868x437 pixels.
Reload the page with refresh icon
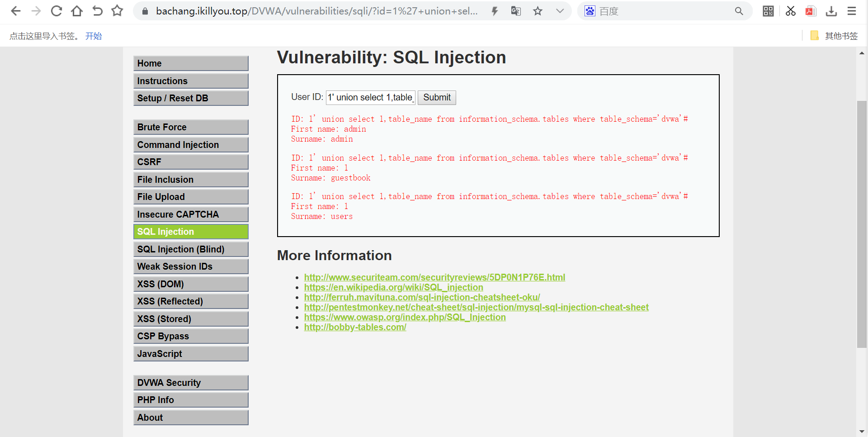[57, 11]
